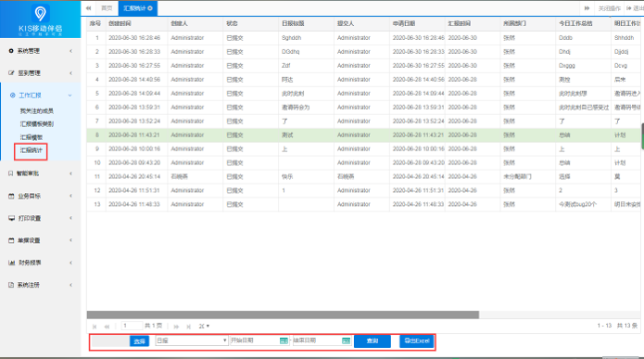This screenshot has height=359, width=644.
Task: Click the horizontal scrollbar under the table
Action: [x=283, y=315]
